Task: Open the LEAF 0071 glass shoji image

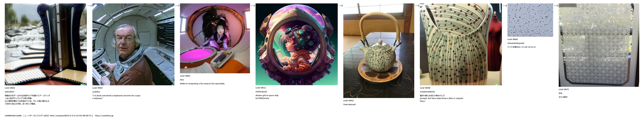Action: point(599,45)
